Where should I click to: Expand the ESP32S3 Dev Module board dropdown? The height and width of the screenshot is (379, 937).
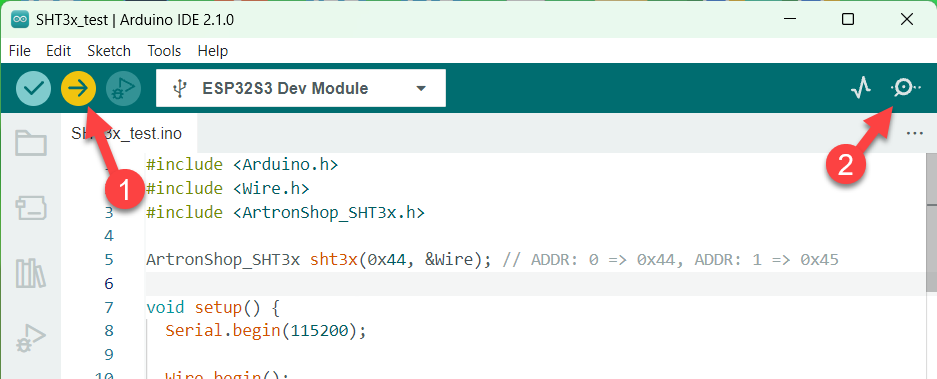tap(301, 88)
